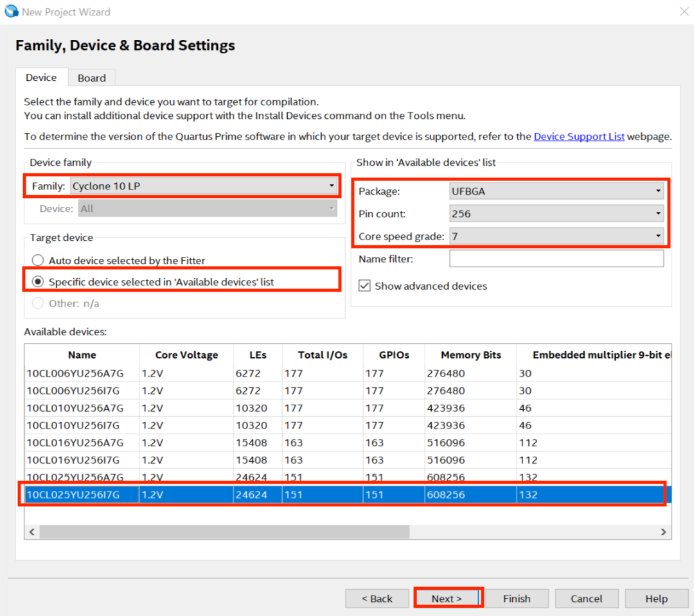Viewport: 694px width, 616px height.
Task: Click into the Name filter field
Action: coord(556,259)
